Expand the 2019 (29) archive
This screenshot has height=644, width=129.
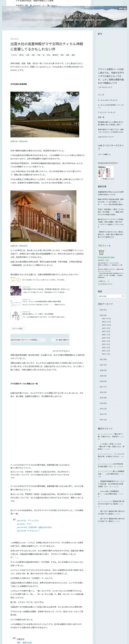click(103, 376)
